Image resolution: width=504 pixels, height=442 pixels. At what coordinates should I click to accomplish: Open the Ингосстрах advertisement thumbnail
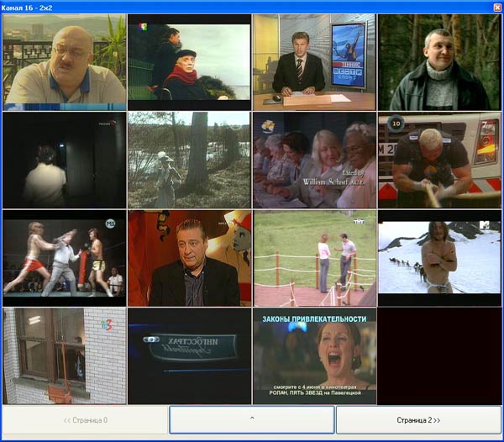point(189,355)
